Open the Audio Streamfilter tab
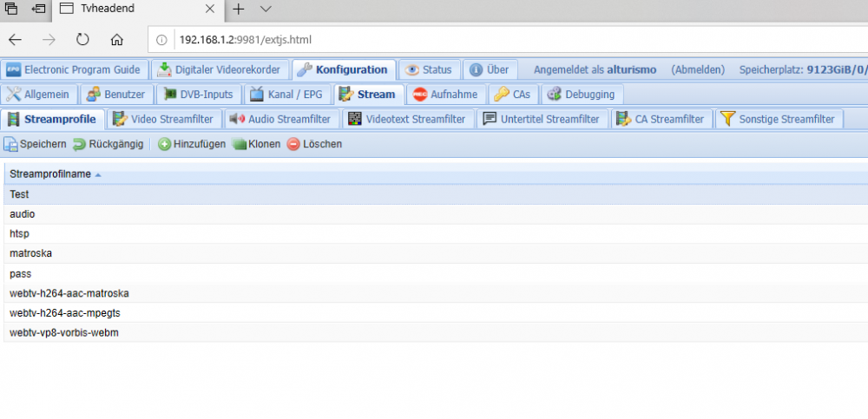 (282, 119)
